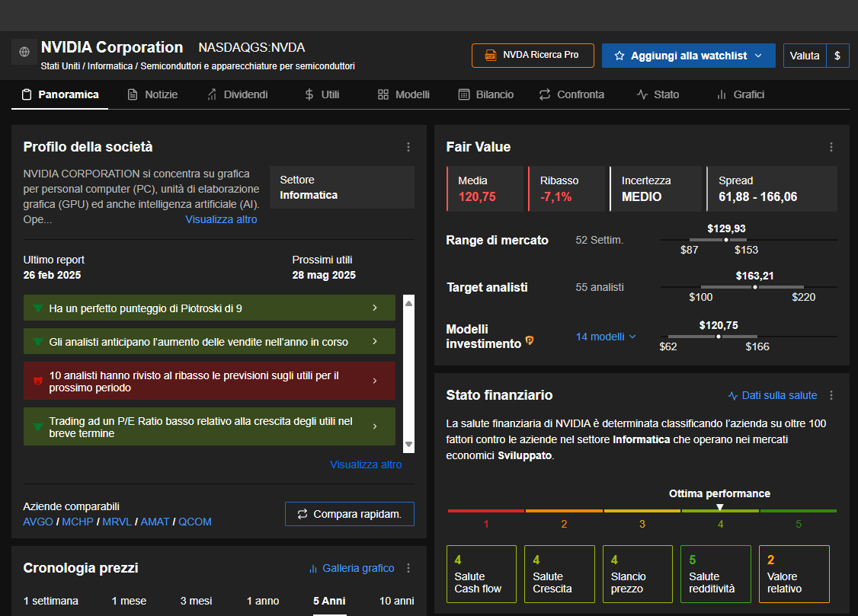Click the bull icon on the Piotroski row
Image resolution: width=858 pixels, height=616 pixels.
pyautogui.click(x=38, y=308)
